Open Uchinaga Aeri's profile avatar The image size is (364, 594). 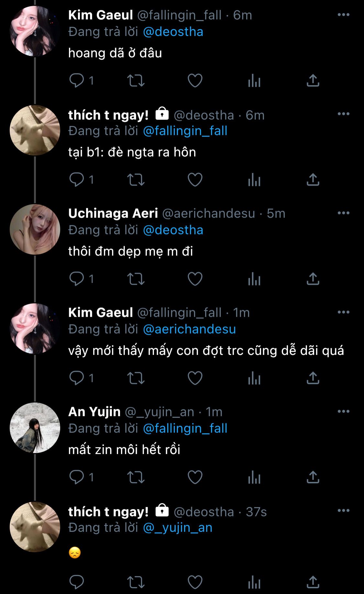coord(35,229)
